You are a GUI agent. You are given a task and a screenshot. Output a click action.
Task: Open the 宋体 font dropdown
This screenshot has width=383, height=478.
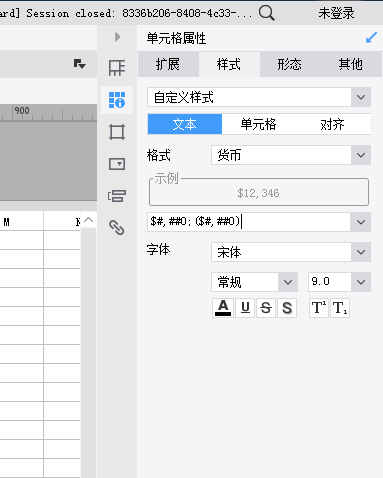[291, 252]
